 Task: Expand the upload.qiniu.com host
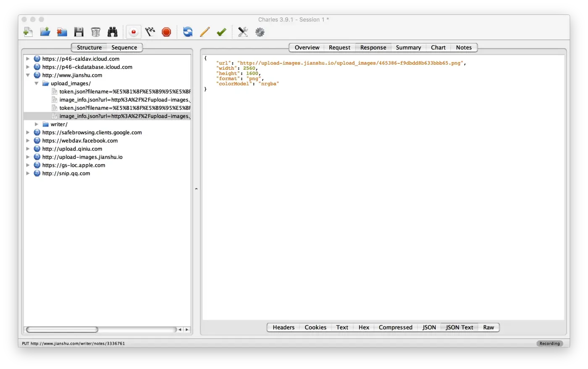click(x=28, y=149)
